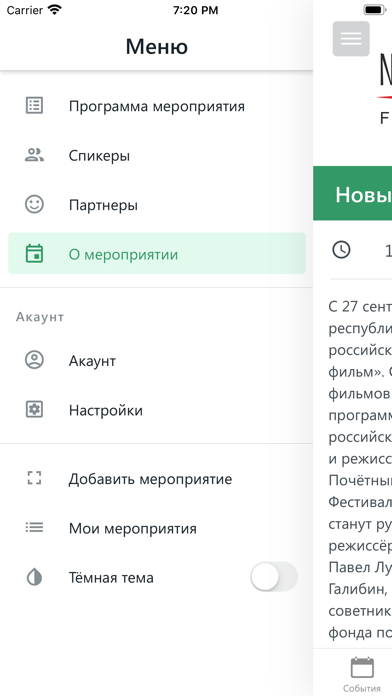392x696 pixels.
Task: Click the green news title banner
Action: click(352, 193)
